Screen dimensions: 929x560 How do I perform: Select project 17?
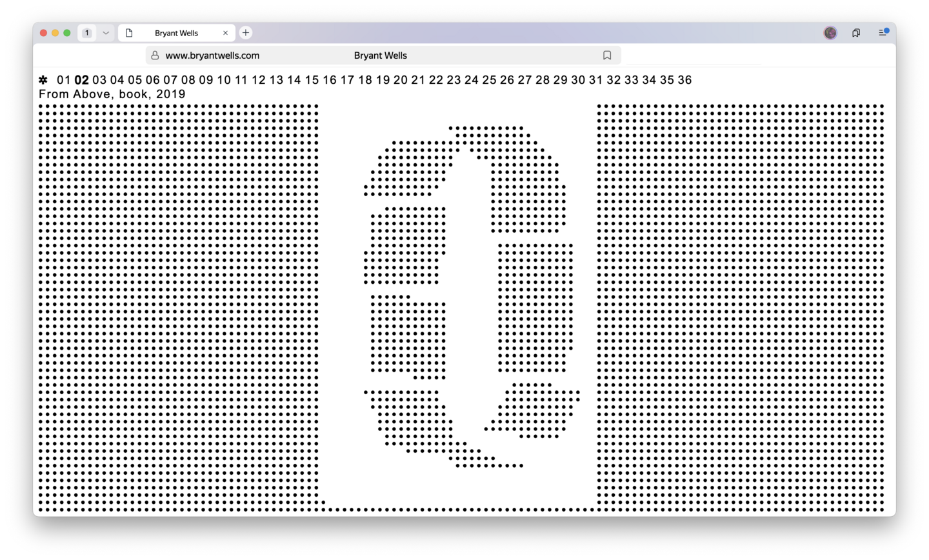[348, 80]
